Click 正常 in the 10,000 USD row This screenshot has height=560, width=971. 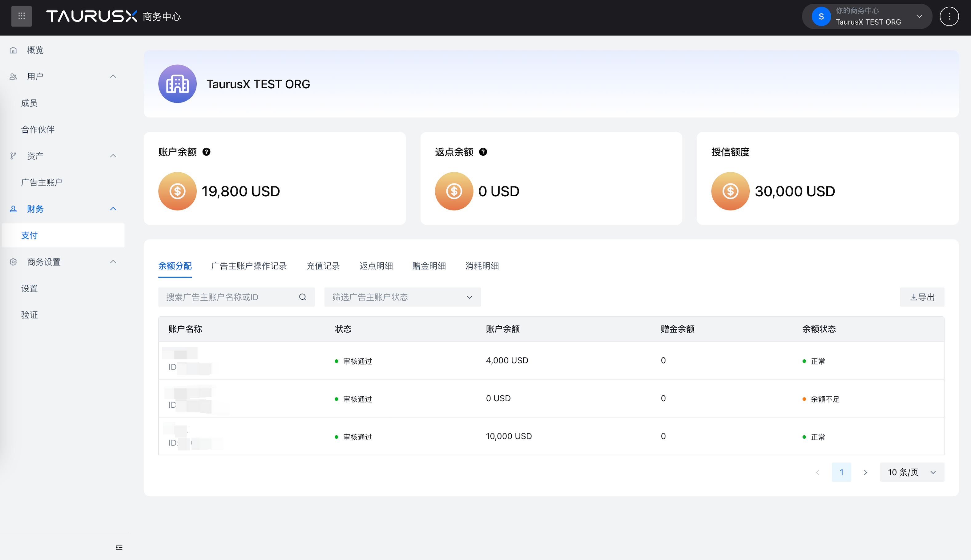(814, 437)
